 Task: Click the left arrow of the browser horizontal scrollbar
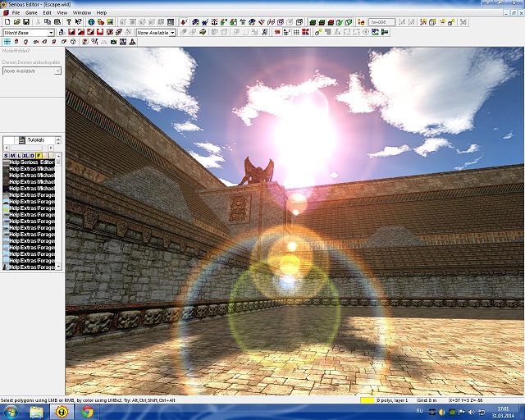coord(6,148)
